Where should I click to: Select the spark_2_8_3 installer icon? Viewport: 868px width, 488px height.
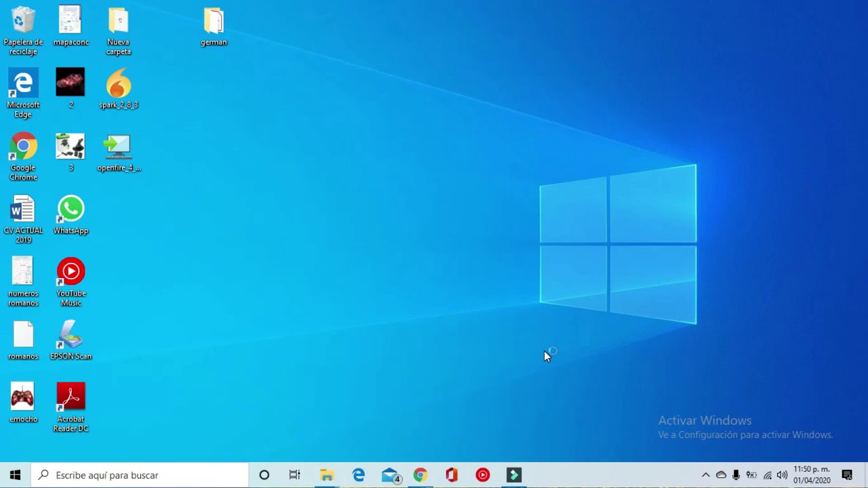click(118, 89)
